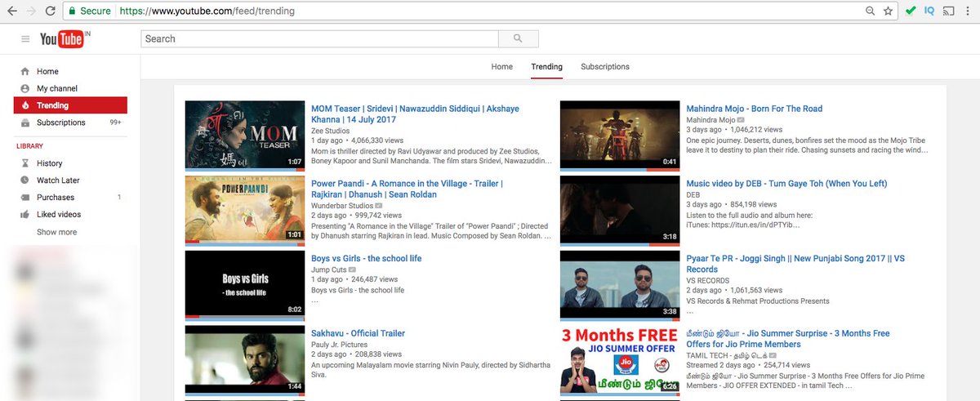Open the Power Paandi trailer thumbnail

click(245, 210)
